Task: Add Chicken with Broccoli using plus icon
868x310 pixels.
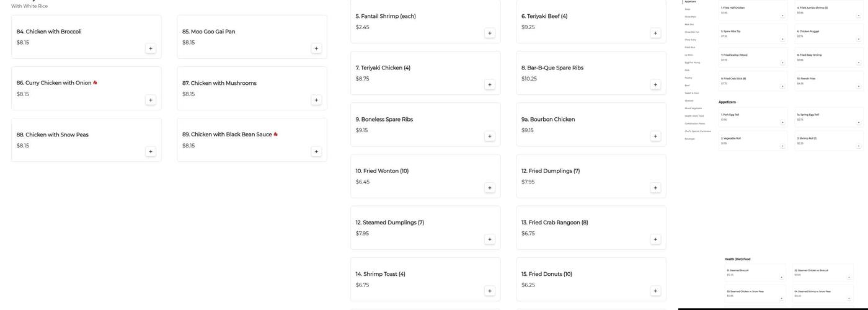Action: 151,48
